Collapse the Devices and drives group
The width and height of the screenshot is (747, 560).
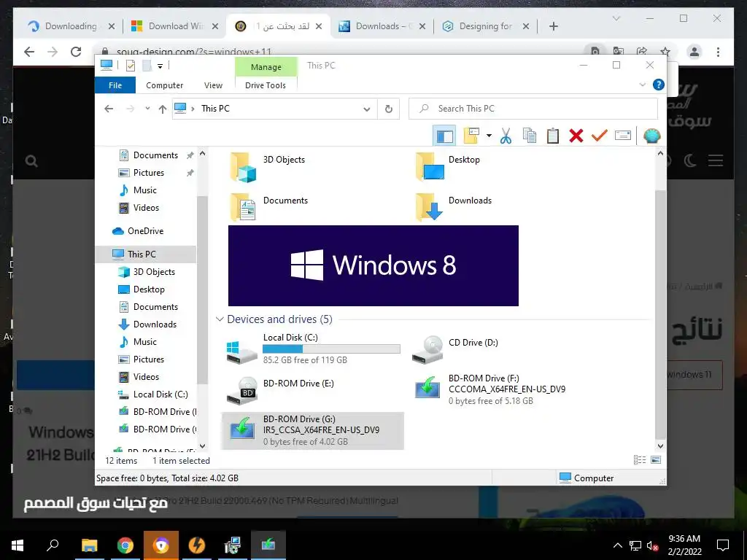220,319
